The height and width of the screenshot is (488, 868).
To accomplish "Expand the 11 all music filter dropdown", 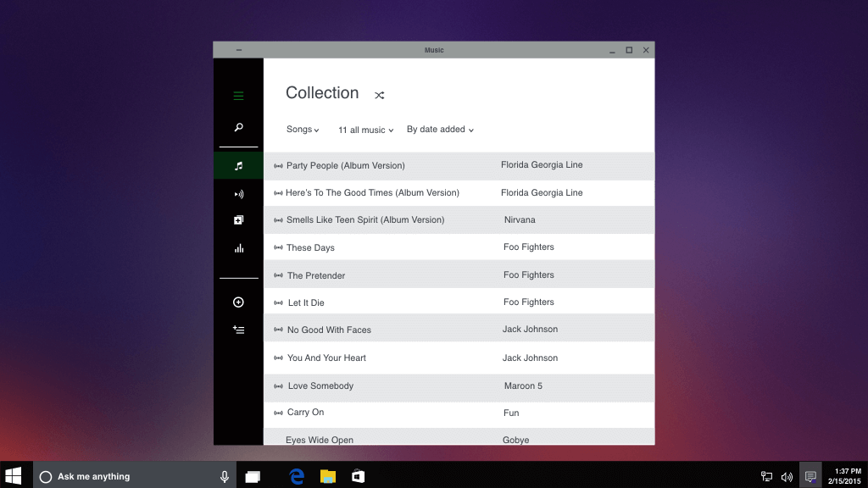I will (366, 130).
